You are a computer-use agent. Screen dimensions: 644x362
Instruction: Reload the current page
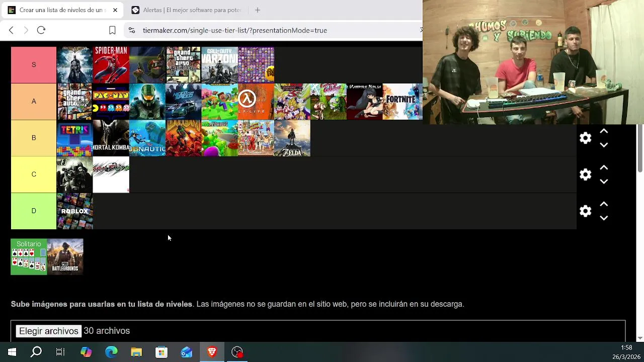41,30
